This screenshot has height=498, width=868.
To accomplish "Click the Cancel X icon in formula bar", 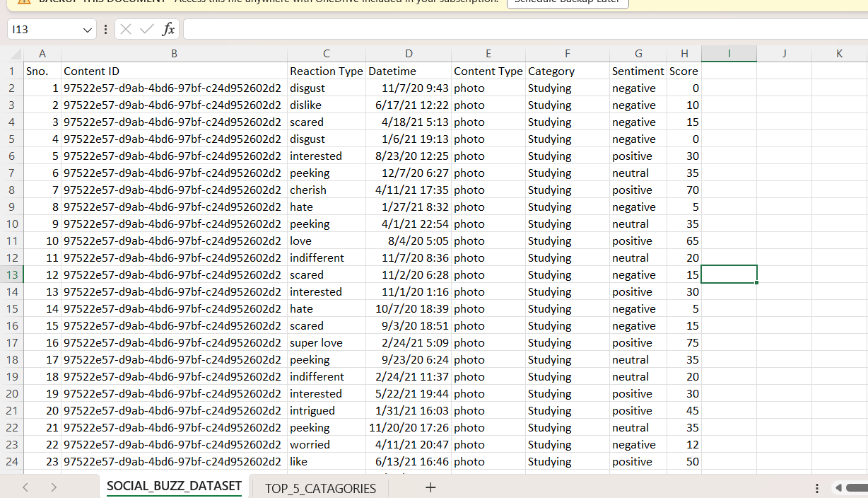I will [x=125, y=29].
